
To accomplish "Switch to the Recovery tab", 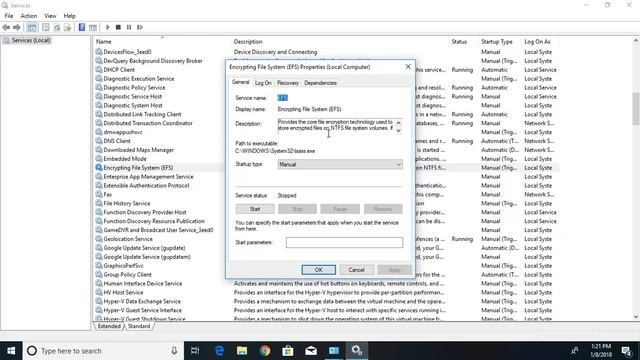I will (288, 83).
